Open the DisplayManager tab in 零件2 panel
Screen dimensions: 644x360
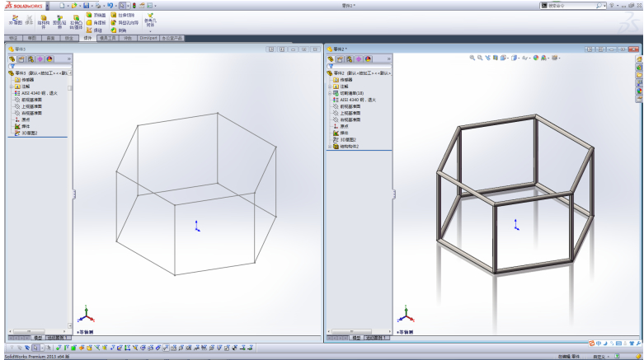point(368,59)
